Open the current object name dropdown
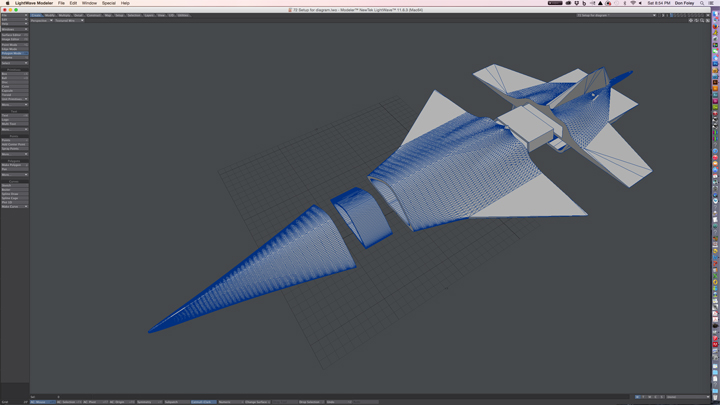The width and height of the screenshot is (720, 405). 616,15
